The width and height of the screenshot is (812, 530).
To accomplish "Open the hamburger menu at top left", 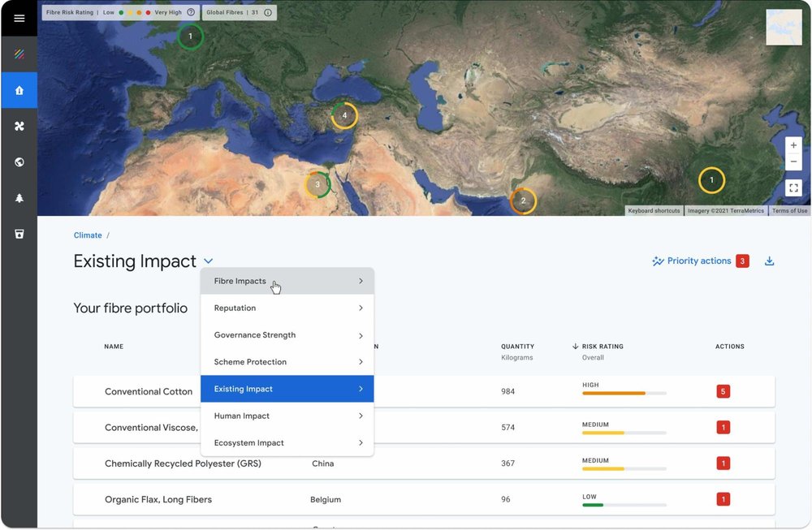I will click(19, 17).
